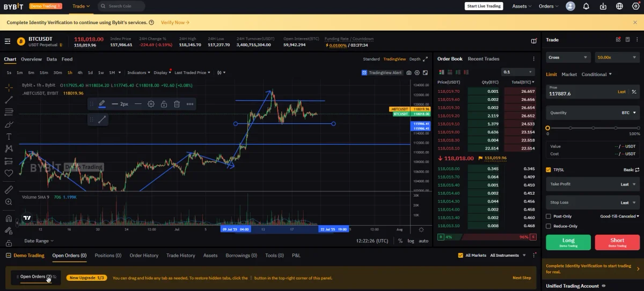Open the BTC quantity unit dropdown
The width and height of the screenshot is (644, 291).
629,113
